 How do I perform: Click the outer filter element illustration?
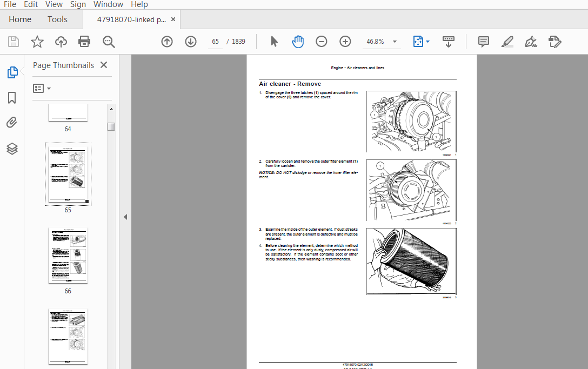411,190
